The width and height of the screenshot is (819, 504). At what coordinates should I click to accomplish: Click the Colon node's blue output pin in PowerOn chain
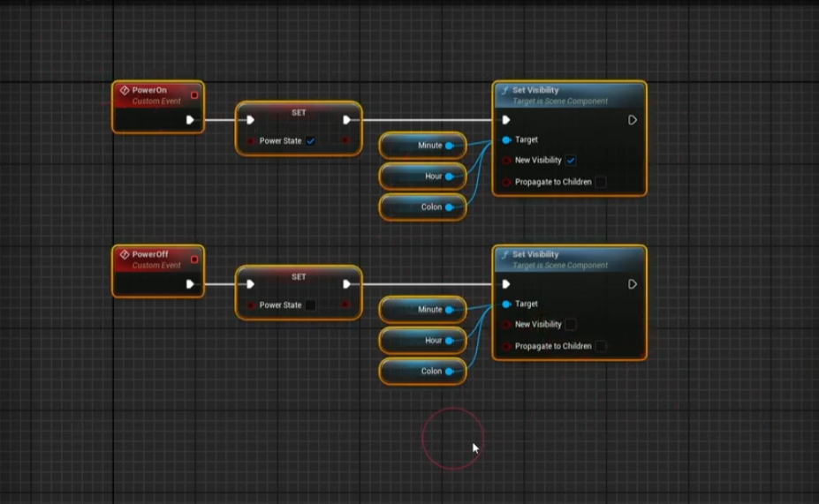[x=450, y=207]
